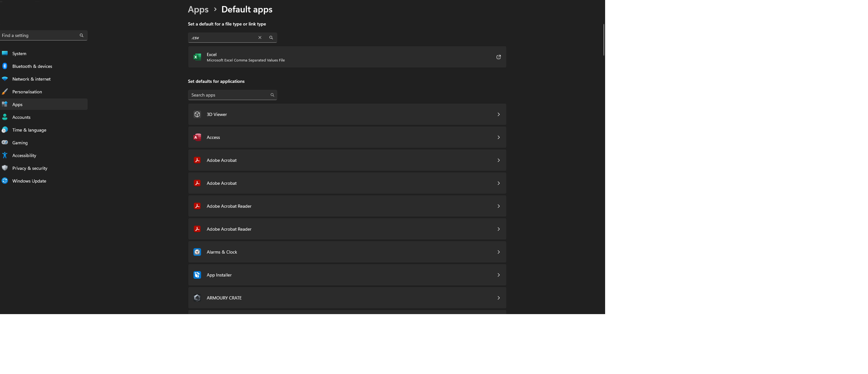Click search magnifier in file type box
Viewport: 868px width, 374px height.
(x=271, y=37)
